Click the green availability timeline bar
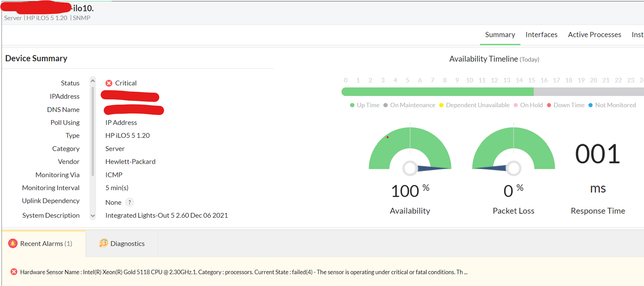This screenshot has height=286, width=644. [437, 92]
